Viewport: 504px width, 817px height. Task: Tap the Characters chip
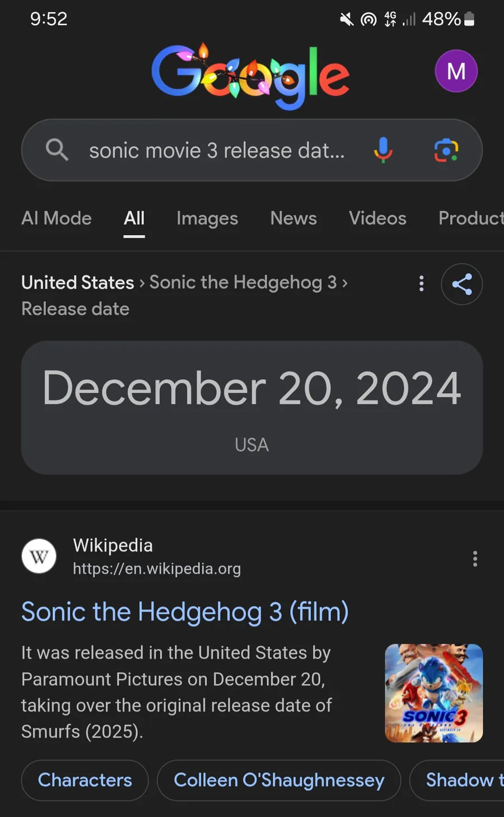pyautogui.click(x=85, y=780)
